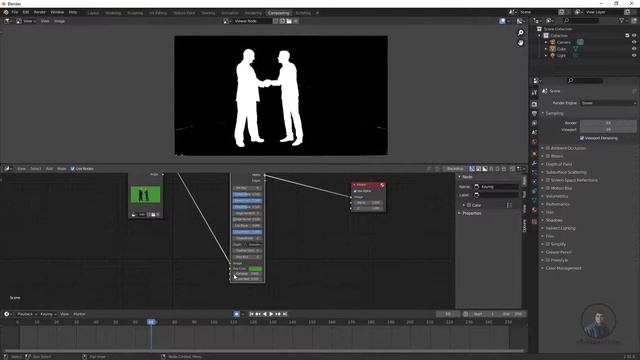The width and height of the screenshot is (640, 360).
Task: Click the outliner search field
Action: [x=581, y=20]
